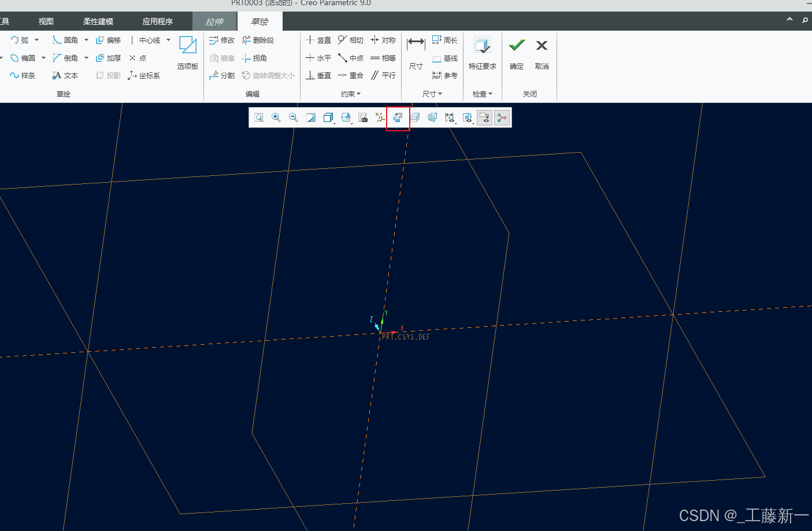Image resolution: width=812 pixels, height=531 pixels.
Task: Select the 样条 (spline) tool
Action: [x=23, y=75]
